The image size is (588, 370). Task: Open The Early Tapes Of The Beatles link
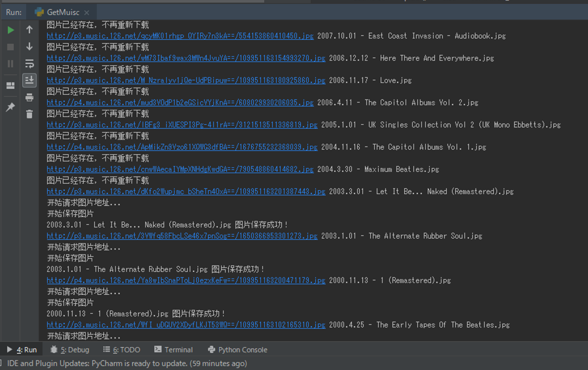pyautogui.click(x=186, y=325)
